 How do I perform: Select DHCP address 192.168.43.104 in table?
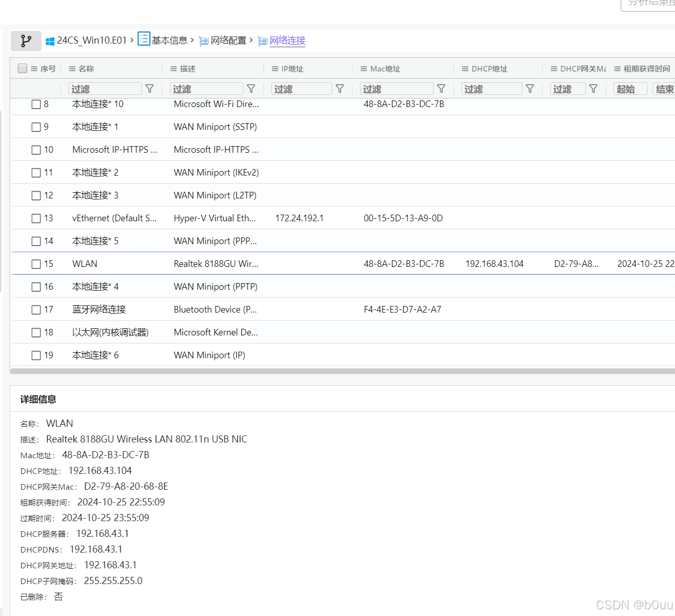[x=494, y=264]
